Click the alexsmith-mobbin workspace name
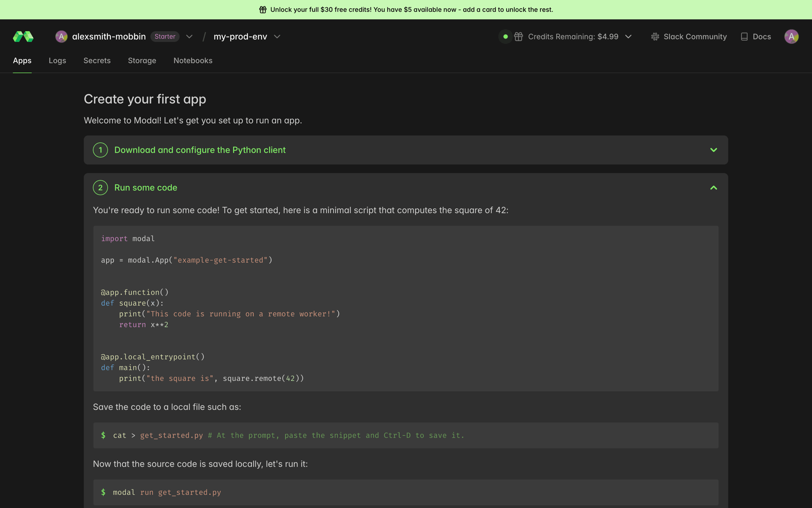Screen dimensions: 812x508 point(109,37)
